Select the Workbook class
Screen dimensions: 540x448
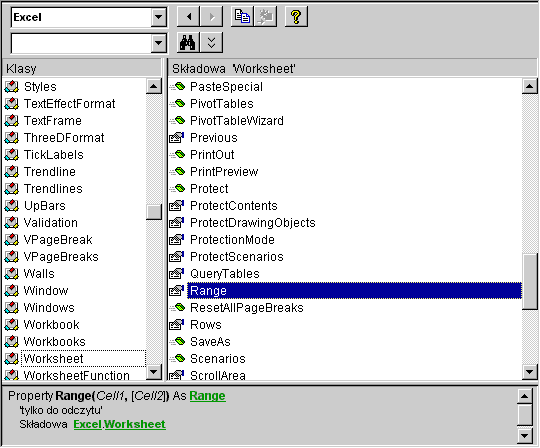pyautogui.click(x=51, y=325)
